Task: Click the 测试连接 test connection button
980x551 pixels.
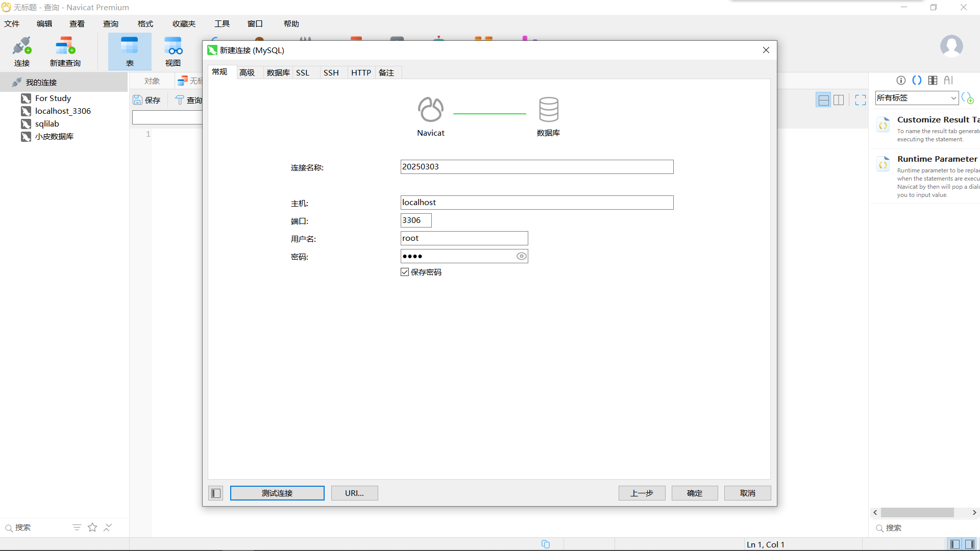Action: tap(277, 493)
